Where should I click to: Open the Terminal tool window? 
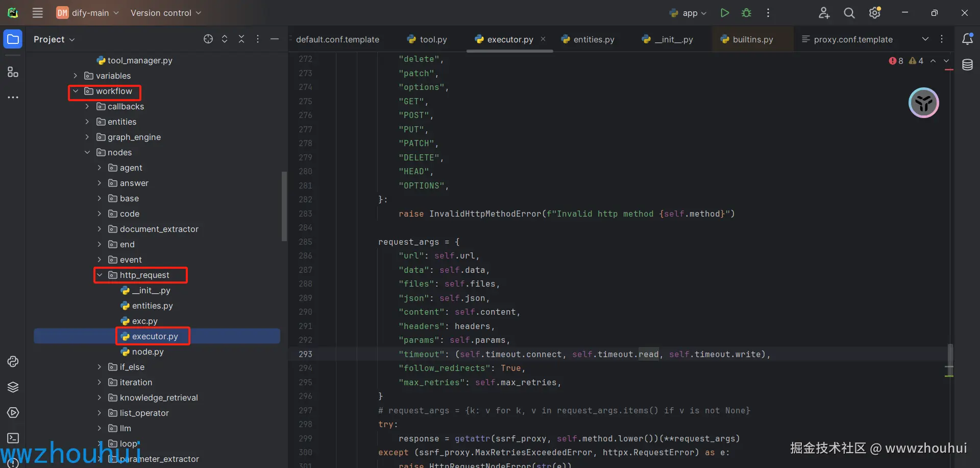coord(13,438)
